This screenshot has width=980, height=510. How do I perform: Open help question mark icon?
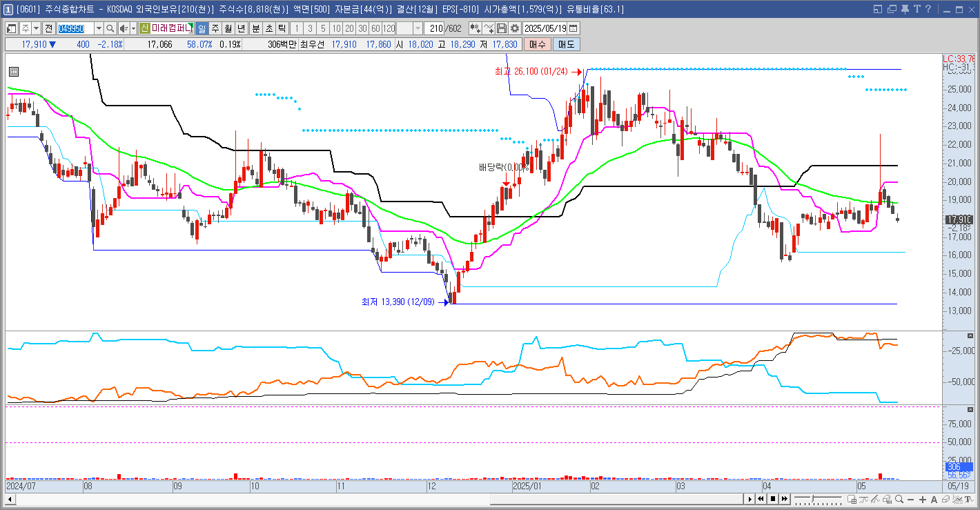[x=929, y=9]
